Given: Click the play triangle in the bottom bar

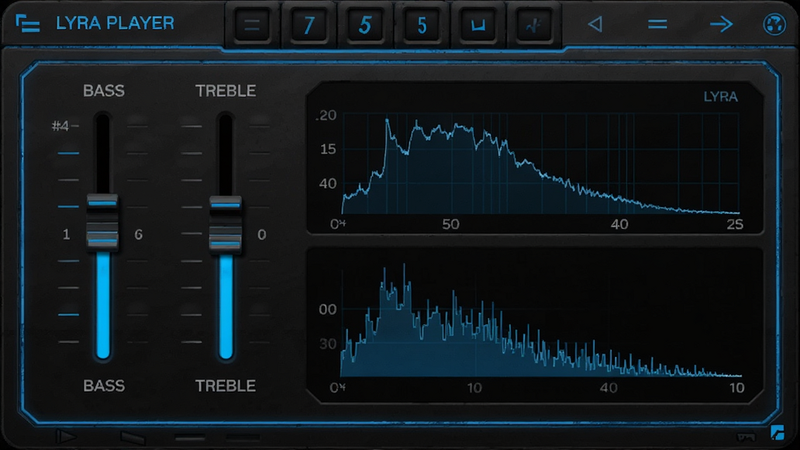Looking at the screenshot, I should pyautogui.click(x=66, y=437).
